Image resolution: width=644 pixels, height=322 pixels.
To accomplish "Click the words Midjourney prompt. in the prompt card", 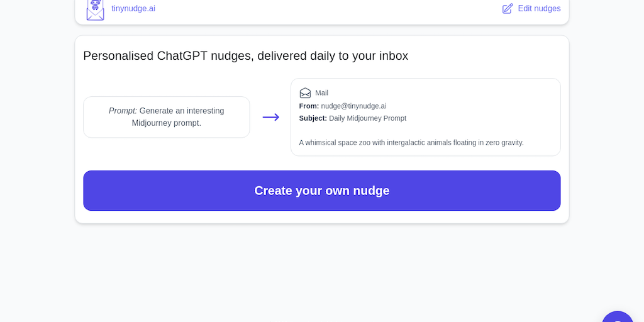I will [167, 123].
